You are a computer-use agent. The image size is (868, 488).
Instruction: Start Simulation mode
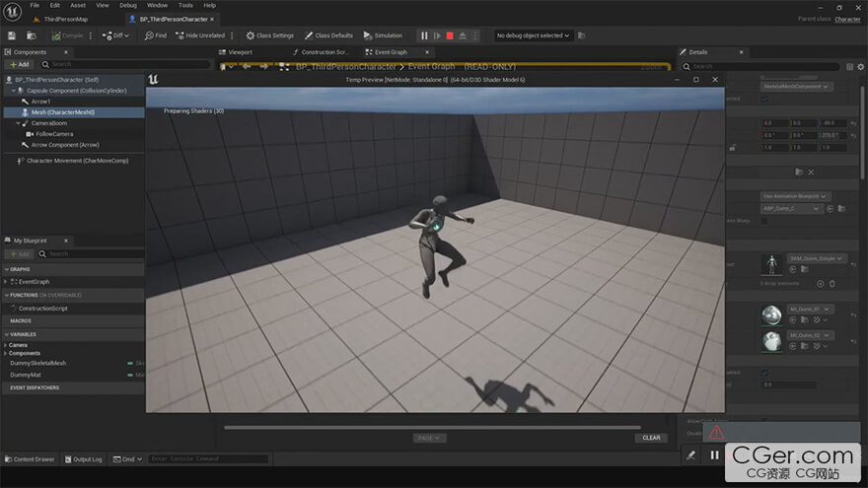tap(383, 35)
